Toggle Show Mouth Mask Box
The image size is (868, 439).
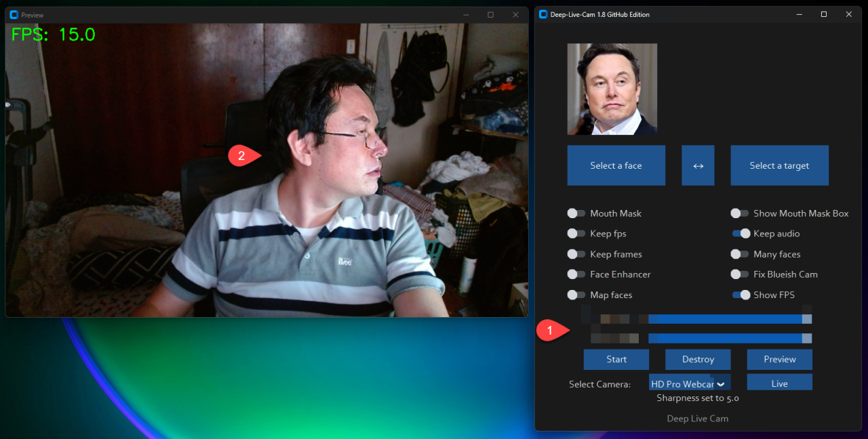[740, 213]
